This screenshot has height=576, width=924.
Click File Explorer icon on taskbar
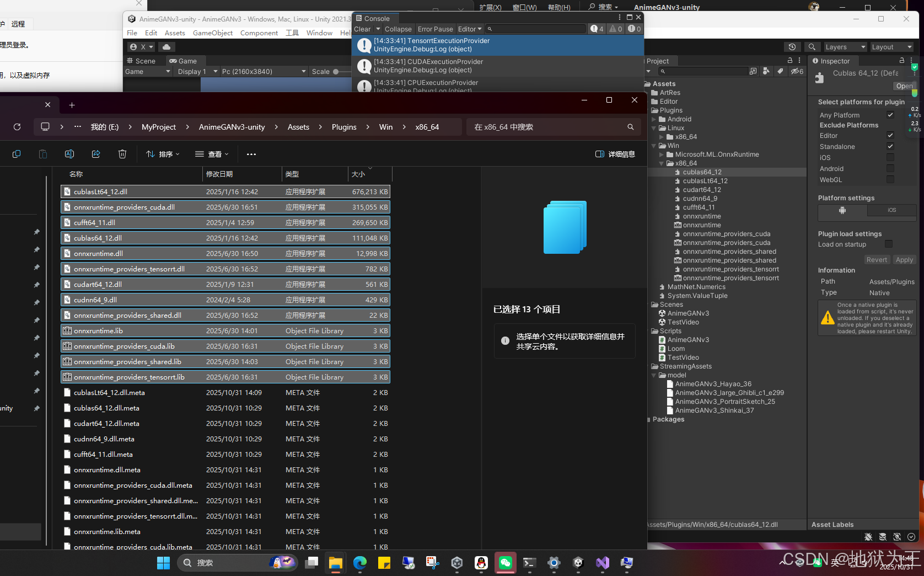click(x=336, y=563)
